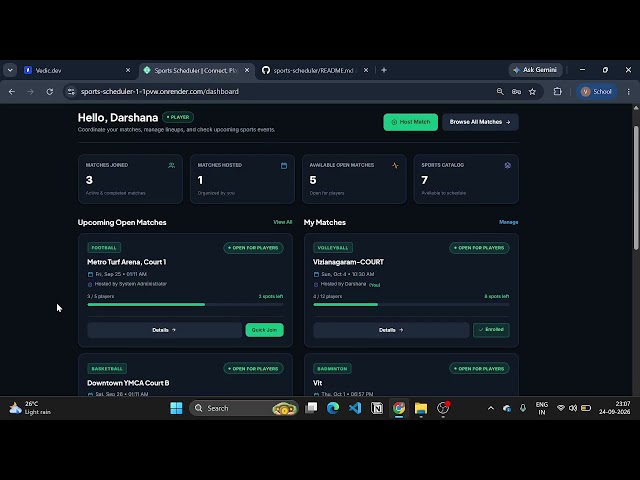Click the Matches Hosted calendar icon
The image size is (640, 480).
pos(284,165)
